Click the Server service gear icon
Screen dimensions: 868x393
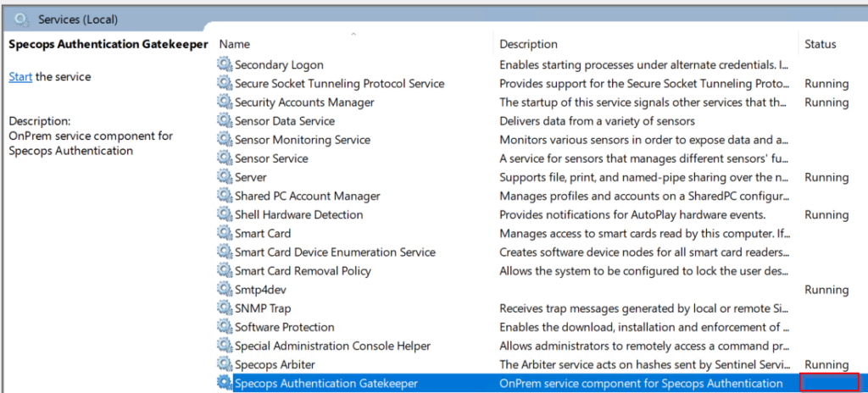pos(224,177)
